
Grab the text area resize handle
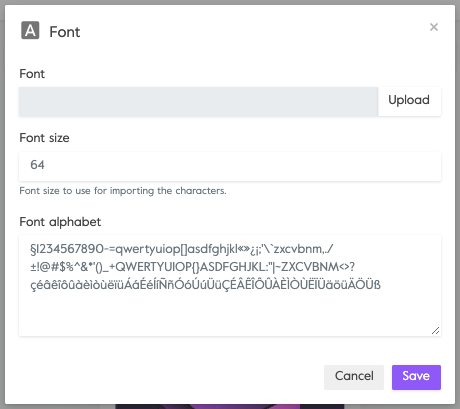coord(436,331)
